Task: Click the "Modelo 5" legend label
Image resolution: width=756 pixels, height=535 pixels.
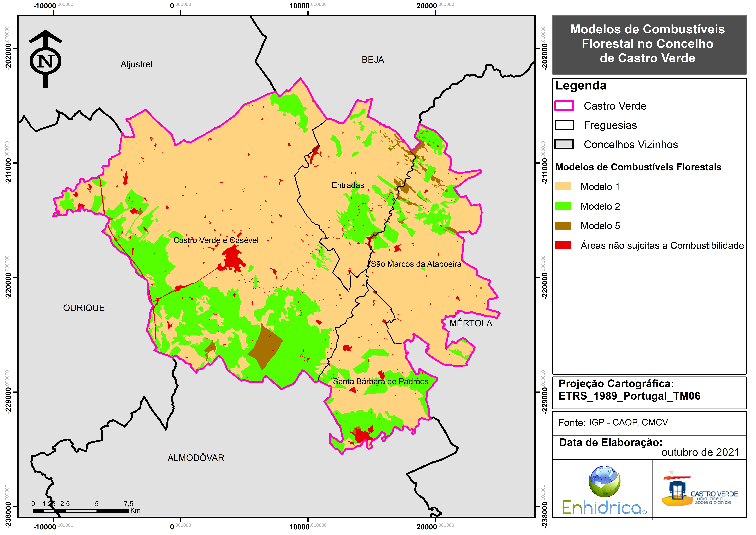Action: 600,226
